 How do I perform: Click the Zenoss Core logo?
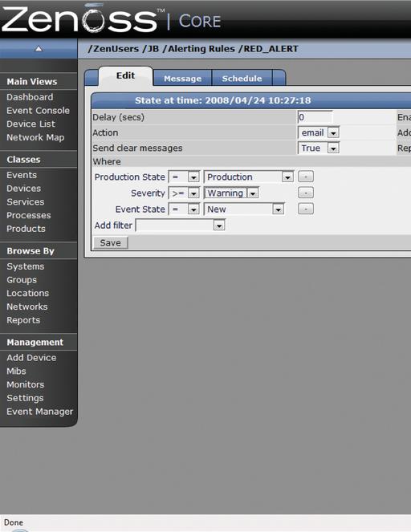pos(111,19)
